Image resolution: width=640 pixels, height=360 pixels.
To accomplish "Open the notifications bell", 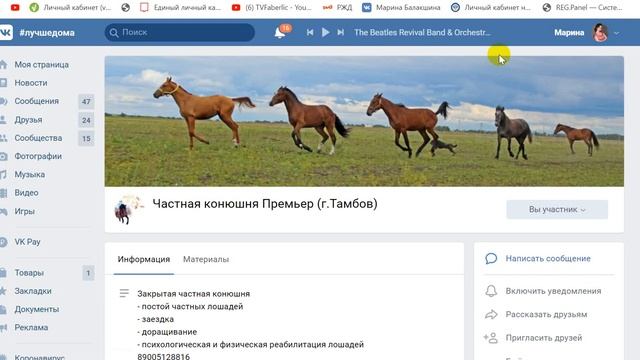I will coord(280,32).
